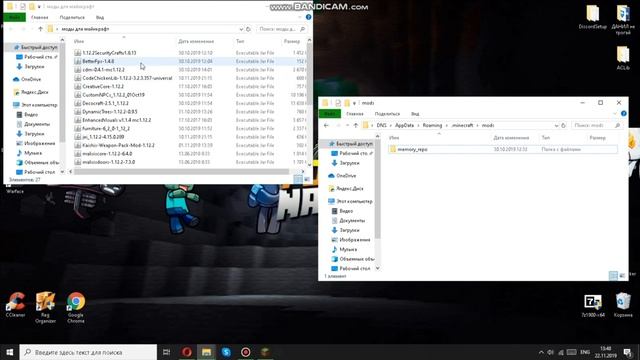
Task: Select OneDrive in mods window sidebar
Action: click(x=342, y=176)
